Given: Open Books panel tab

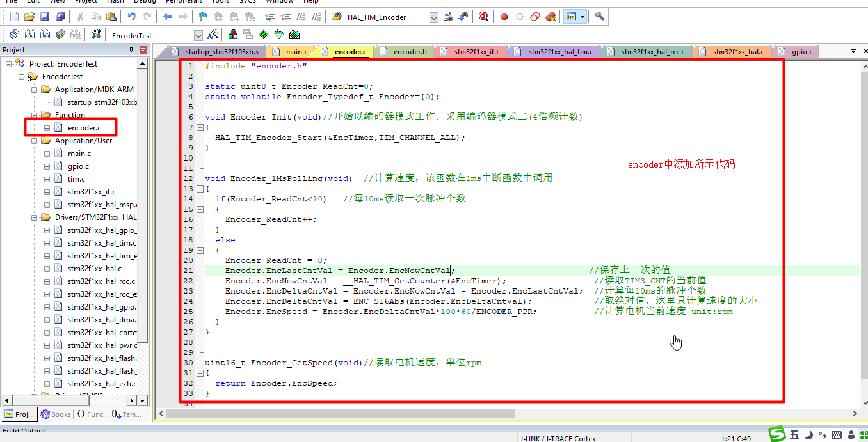Looking at the screenshot, I should pos(55,414).
